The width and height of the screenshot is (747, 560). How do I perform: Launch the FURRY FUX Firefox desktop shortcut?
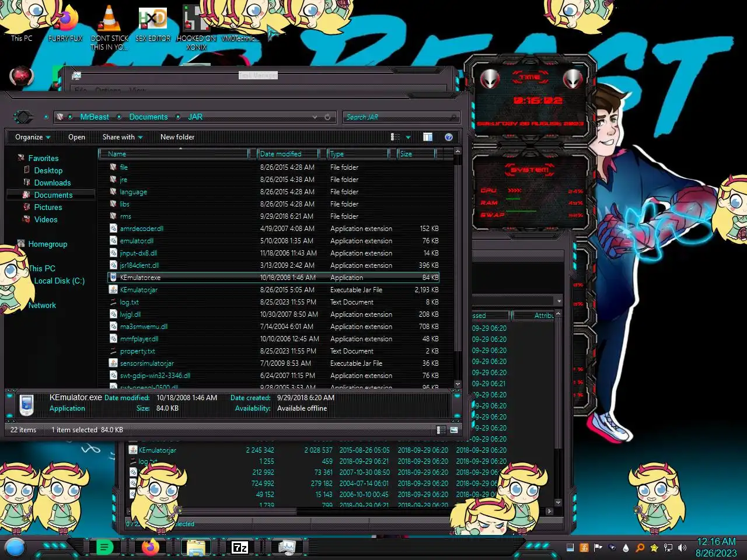(x=65, y=23)
